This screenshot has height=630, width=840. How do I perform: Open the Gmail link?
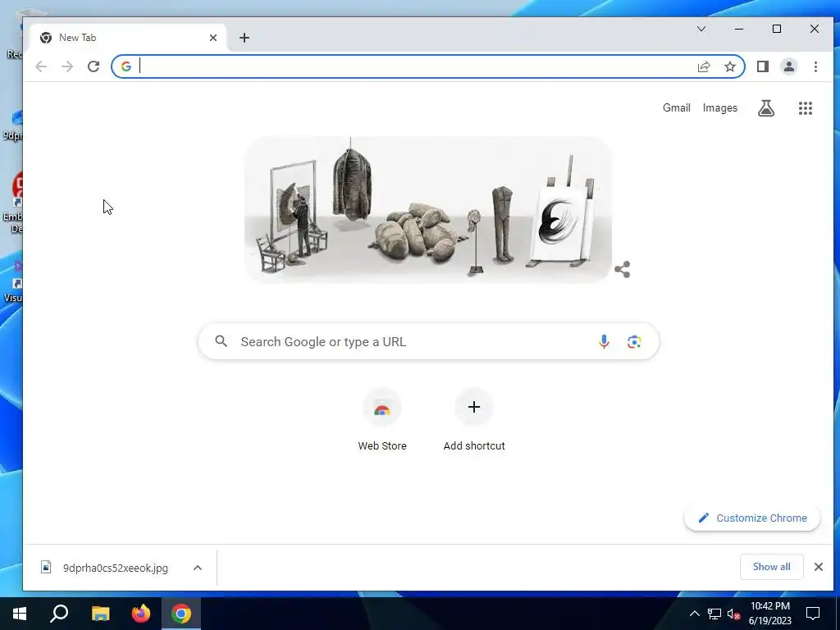point(677,107)
